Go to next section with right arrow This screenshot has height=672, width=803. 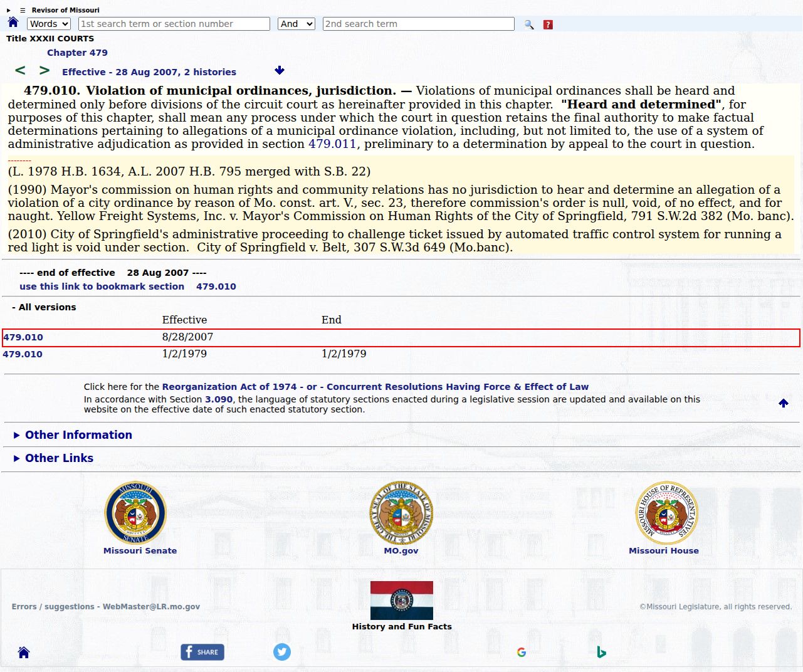45,70
